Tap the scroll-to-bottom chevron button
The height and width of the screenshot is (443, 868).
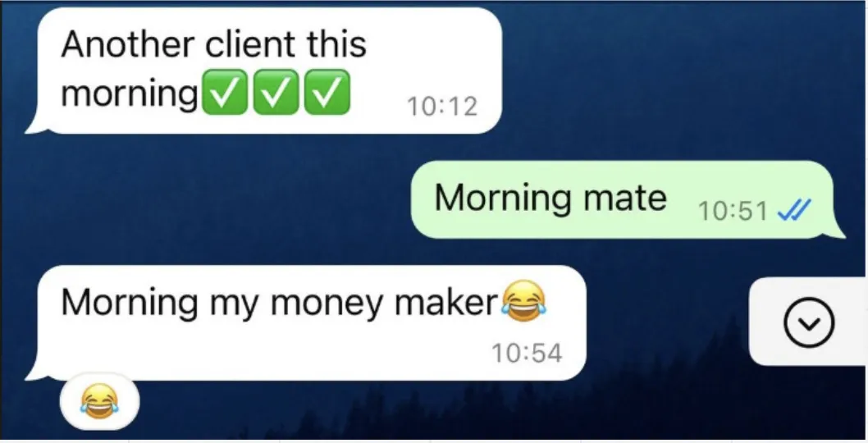click(x=809, y=322)
